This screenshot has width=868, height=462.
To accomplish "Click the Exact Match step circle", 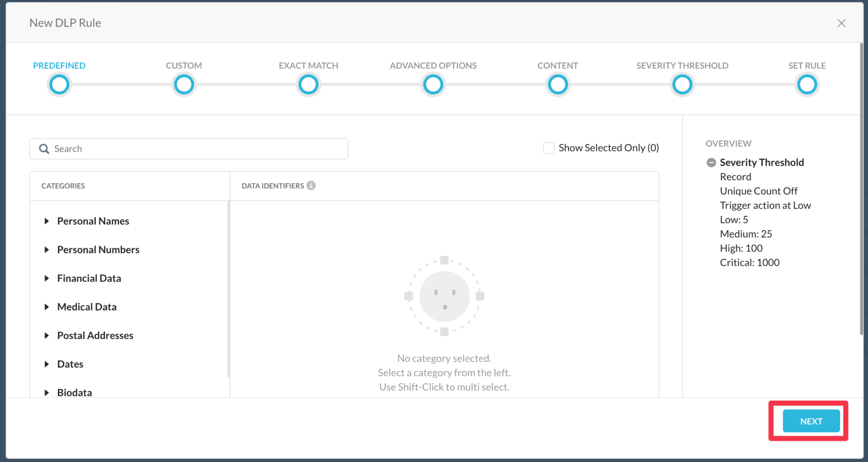I will 308,84.
